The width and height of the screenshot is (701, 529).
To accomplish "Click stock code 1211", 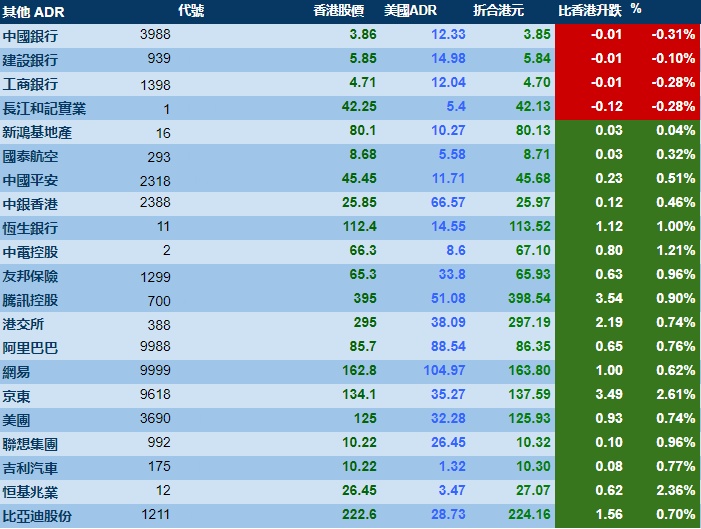I will 155,515.
